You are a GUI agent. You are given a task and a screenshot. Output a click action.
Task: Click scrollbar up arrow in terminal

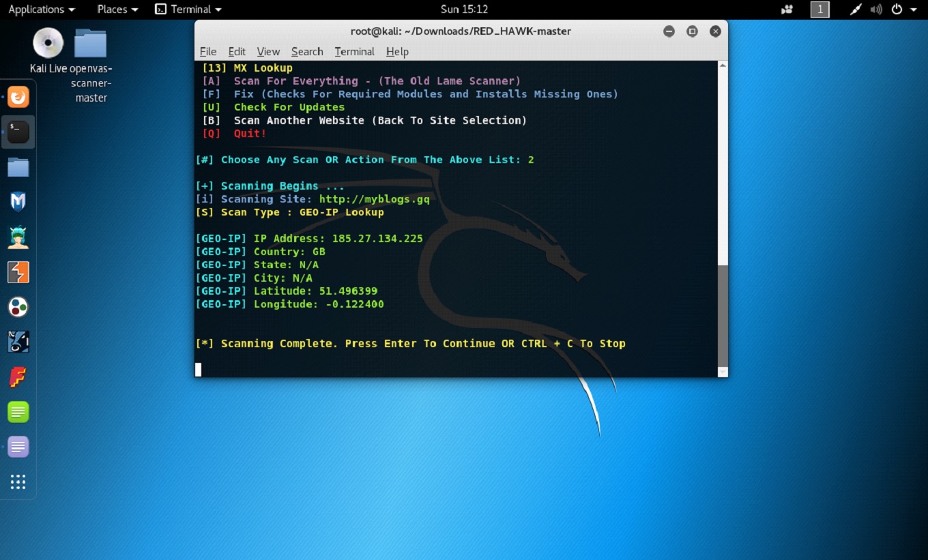pos(723,65)
